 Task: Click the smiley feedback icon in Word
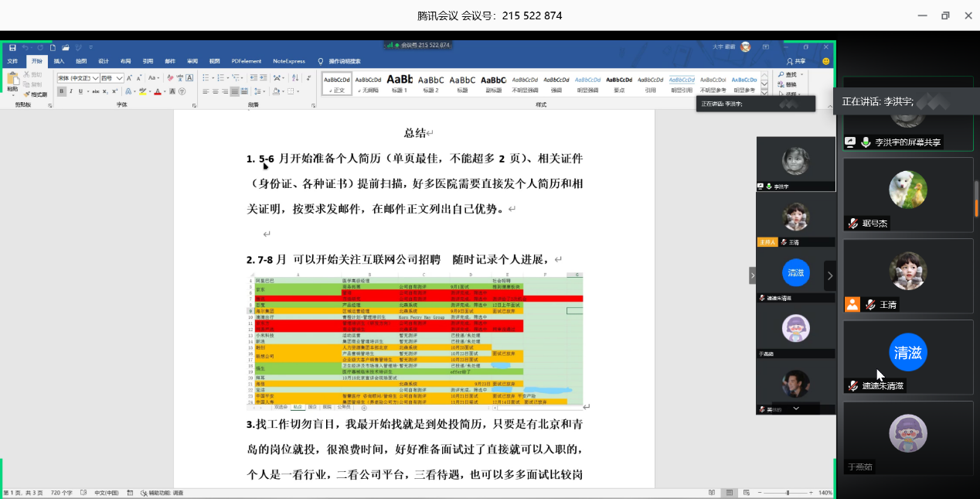pyautogui.click(x=825, y=61)
